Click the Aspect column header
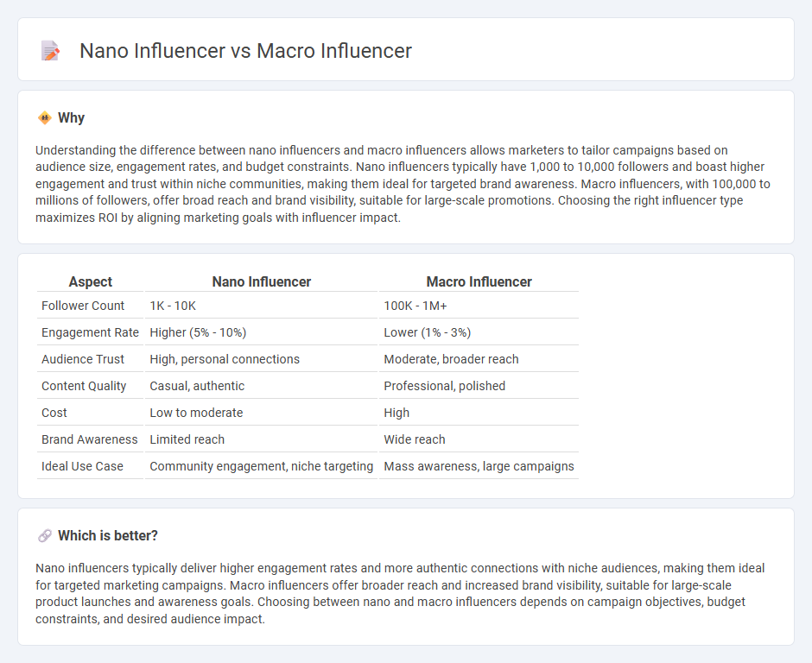The height and width of the screenshot is (663, 812). pyautogui.click(x=90, y=281)
